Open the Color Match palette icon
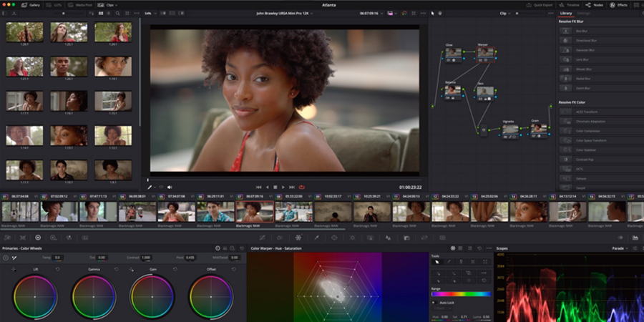 pos(23,238)
